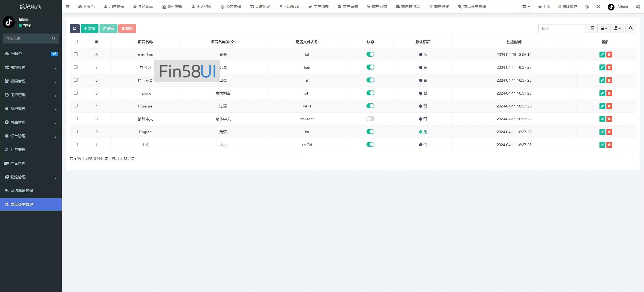Disable the Français status toggle
Viewport: 644px width, 292px height.
click(x=370, y=106)
